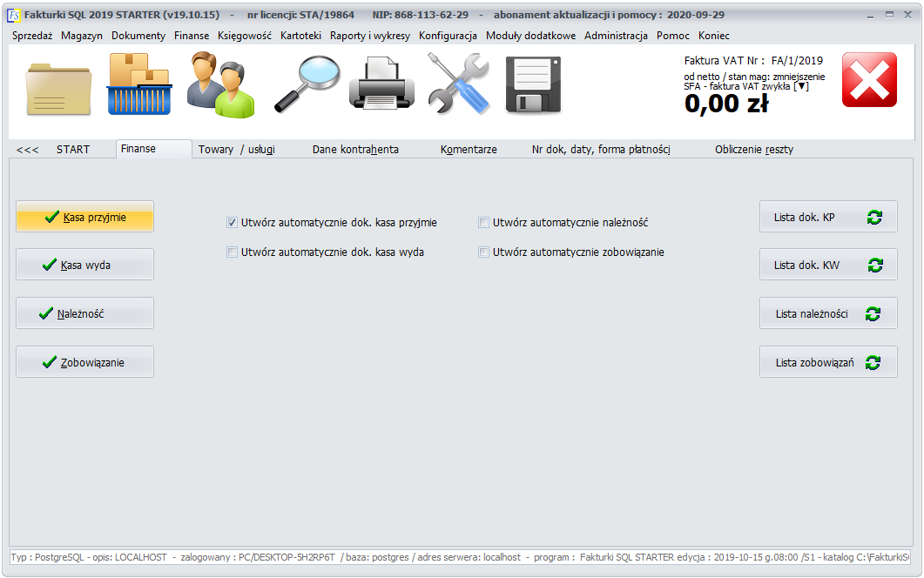Open the Magazyn menu
This screenshot has height=578, width=924.
pos(81,36)
